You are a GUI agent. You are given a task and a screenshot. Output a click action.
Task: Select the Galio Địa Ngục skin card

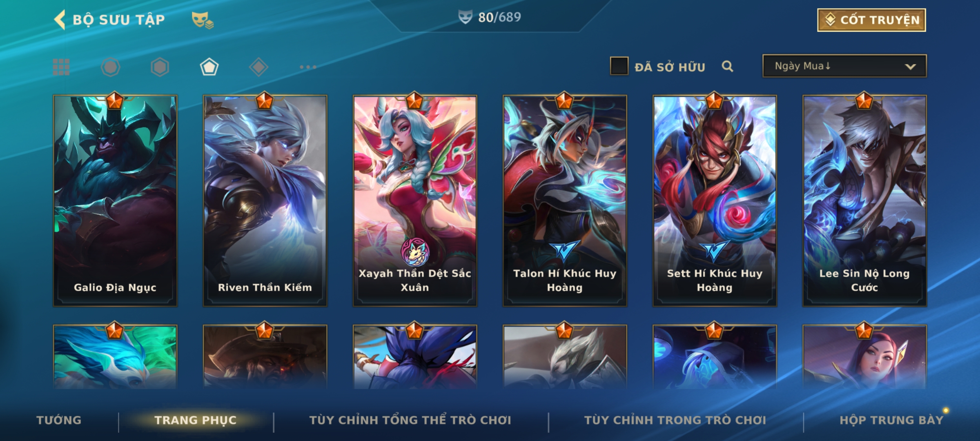[115, 200]
